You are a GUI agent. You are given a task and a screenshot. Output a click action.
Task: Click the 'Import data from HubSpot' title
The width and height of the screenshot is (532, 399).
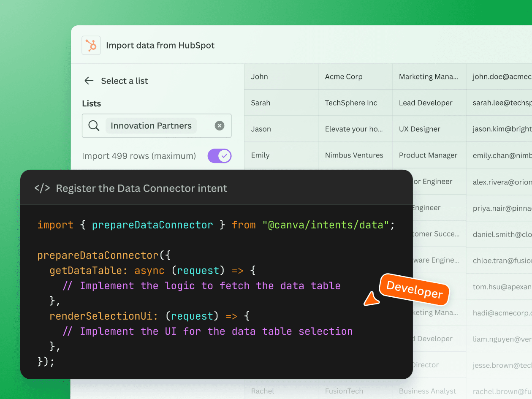160,45
